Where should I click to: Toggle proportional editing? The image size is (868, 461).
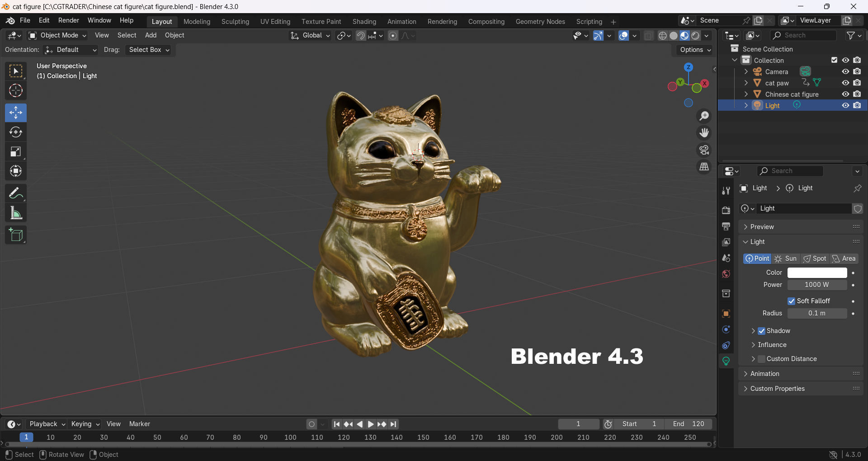pyautogui.click(x=393, y=36)
